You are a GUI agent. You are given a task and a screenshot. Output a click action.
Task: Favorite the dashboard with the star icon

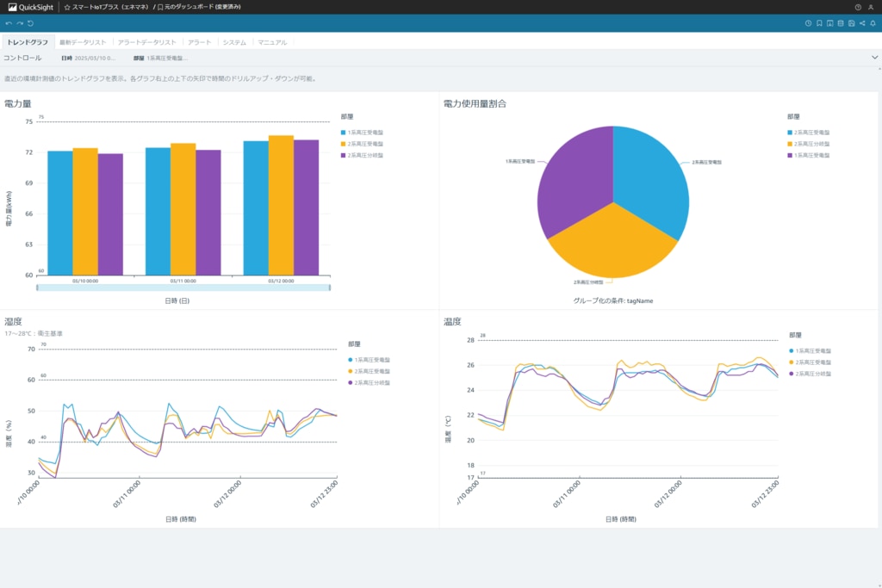tap(67, 7)
